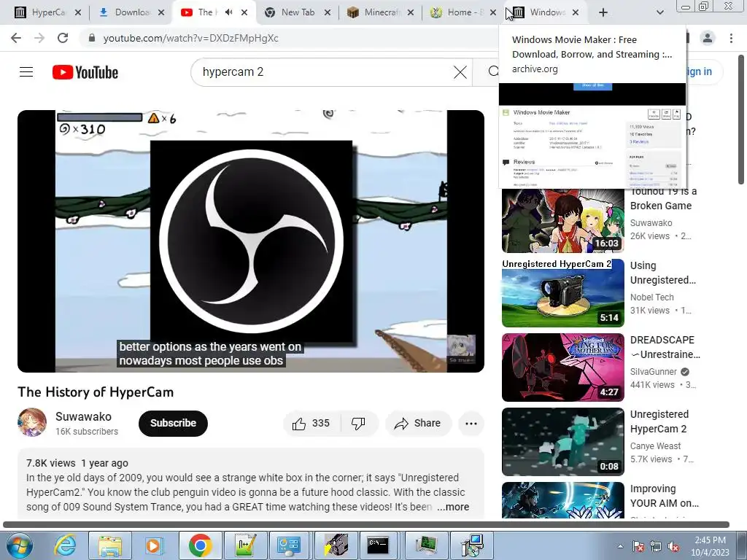
Task: Open the Windows Start menu
Action: (x=19, y=545)
